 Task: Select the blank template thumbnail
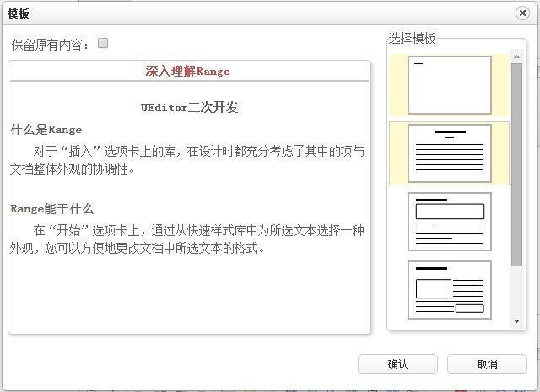tap(449, 85)
